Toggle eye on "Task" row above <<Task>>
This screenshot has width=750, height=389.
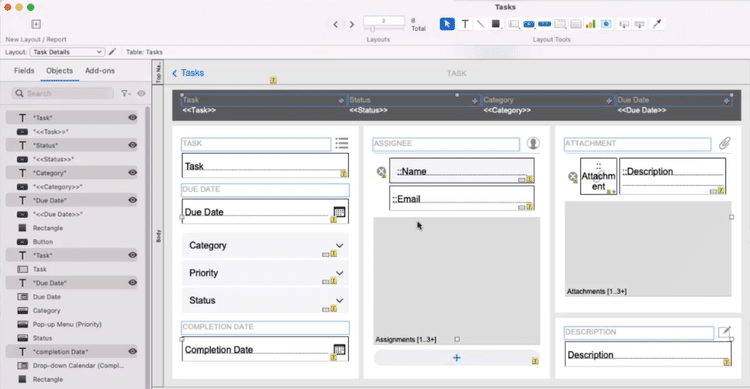click(x=132, y=117)
